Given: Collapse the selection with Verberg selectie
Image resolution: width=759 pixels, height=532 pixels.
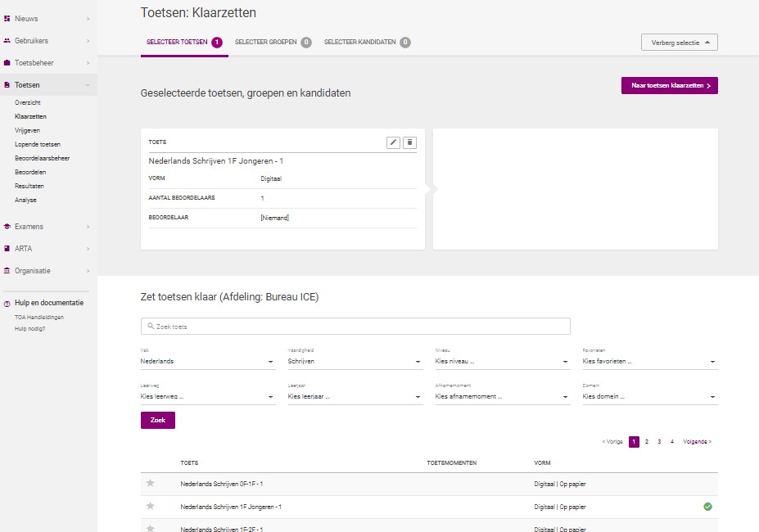Looking at the screenshot, I should (678, 41).
